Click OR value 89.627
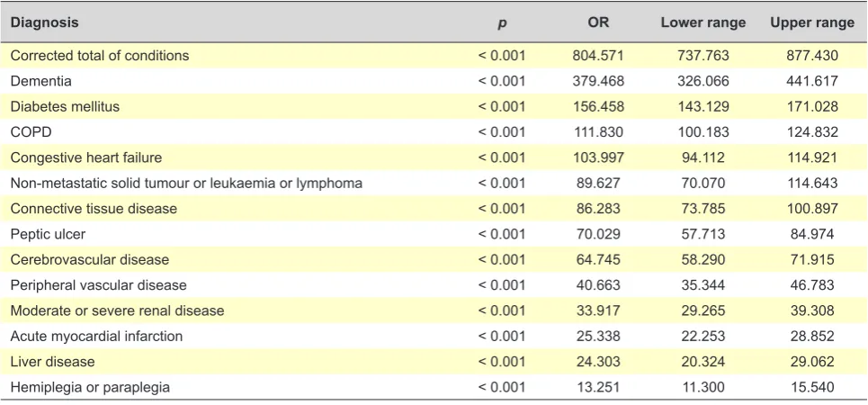This screenshot has height=405, width=868. 598,183
